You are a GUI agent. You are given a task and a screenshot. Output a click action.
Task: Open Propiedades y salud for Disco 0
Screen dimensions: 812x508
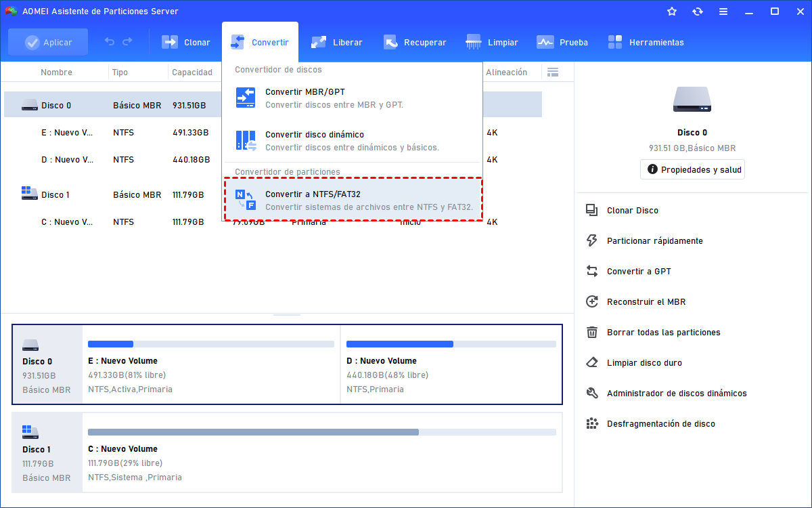tap(692, 169)
